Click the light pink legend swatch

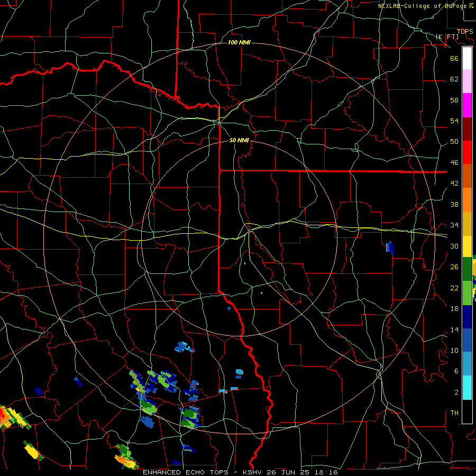coord(467,81)
